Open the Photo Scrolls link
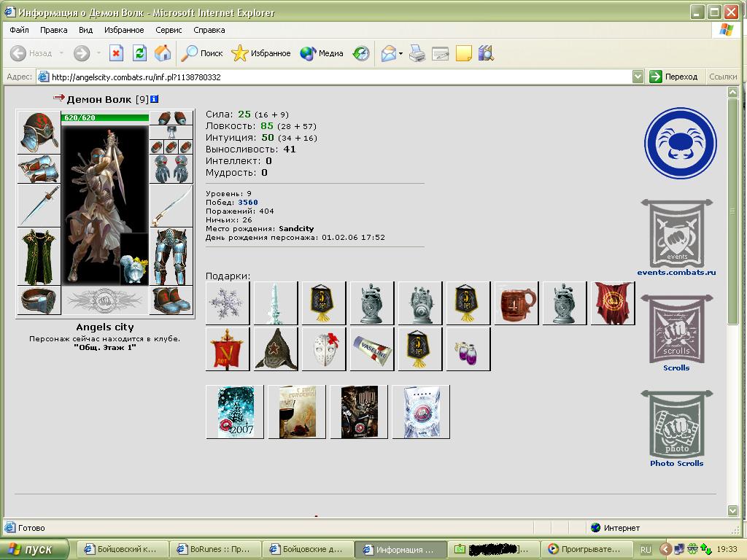The width and height of the screenshot is (747, 560). point(676,463)
